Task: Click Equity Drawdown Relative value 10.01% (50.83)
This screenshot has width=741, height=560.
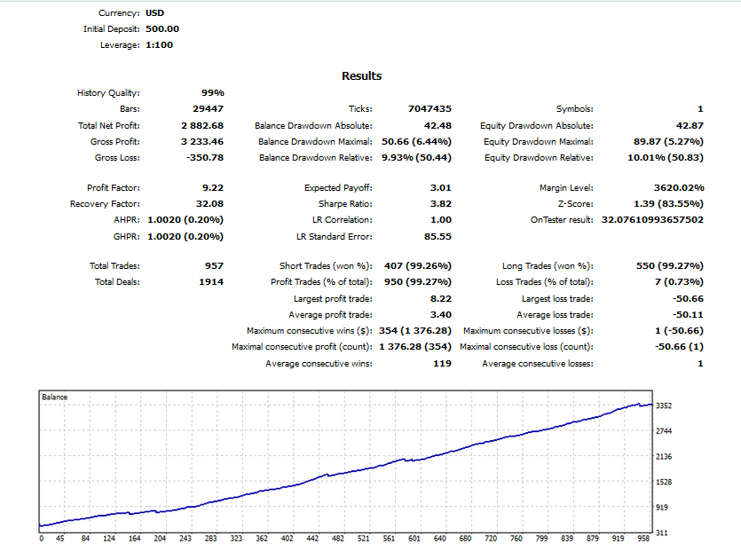Action: [x=666, y=158]
